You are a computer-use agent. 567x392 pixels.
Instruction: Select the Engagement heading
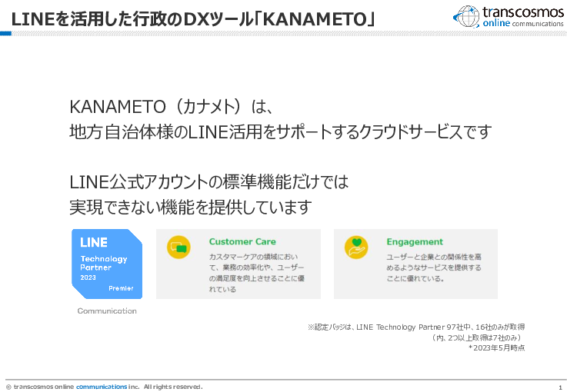pos(415,241)
